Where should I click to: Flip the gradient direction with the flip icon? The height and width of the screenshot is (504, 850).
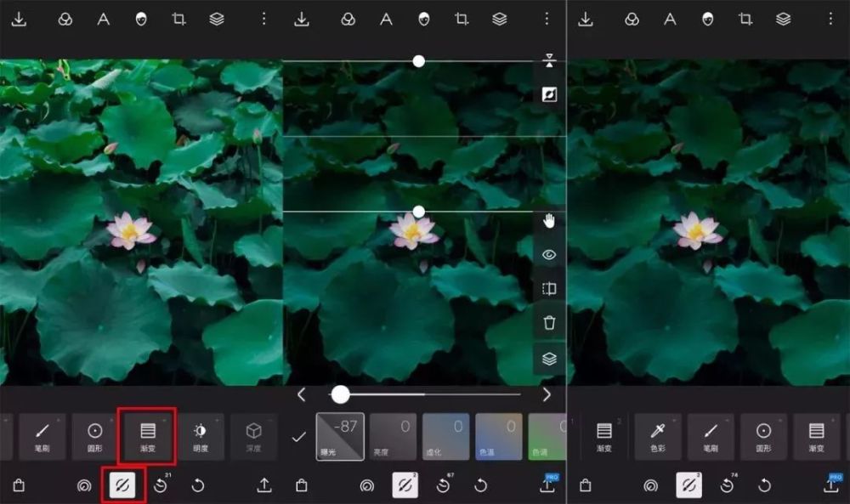[549, 60]
